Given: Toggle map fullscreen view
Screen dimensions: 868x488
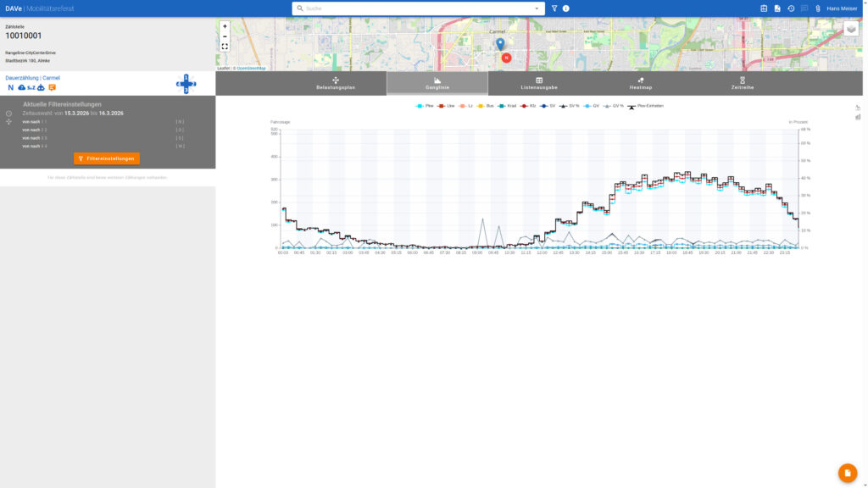Looking at the screenshot, I should coord(225,47).
